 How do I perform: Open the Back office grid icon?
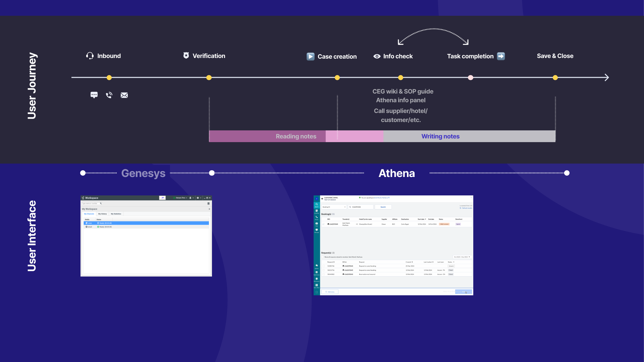tap(316, 286)
